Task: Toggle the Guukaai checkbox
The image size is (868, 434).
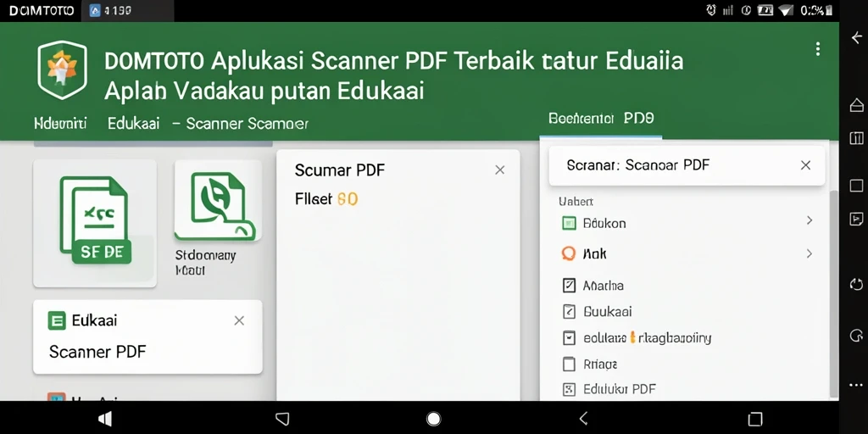Action: point(569,312)
